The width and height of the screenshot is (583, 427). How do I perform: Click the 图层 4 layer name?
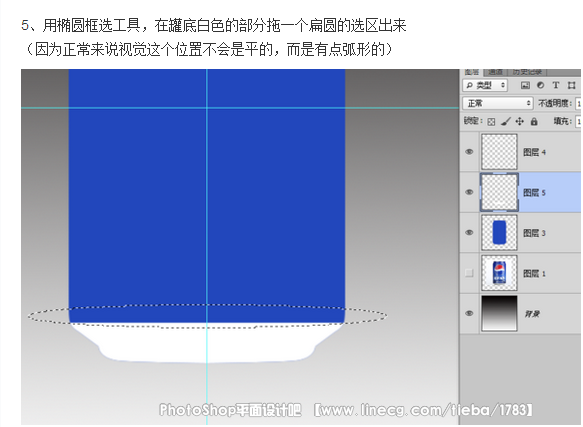click(x=534, y=152)
